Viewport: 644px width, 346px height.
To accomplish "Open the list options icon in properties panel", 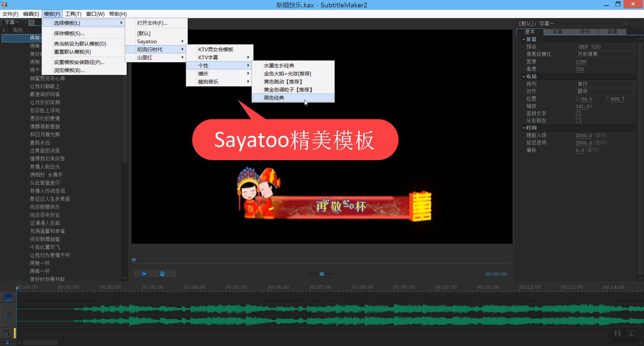I will 639,23.
